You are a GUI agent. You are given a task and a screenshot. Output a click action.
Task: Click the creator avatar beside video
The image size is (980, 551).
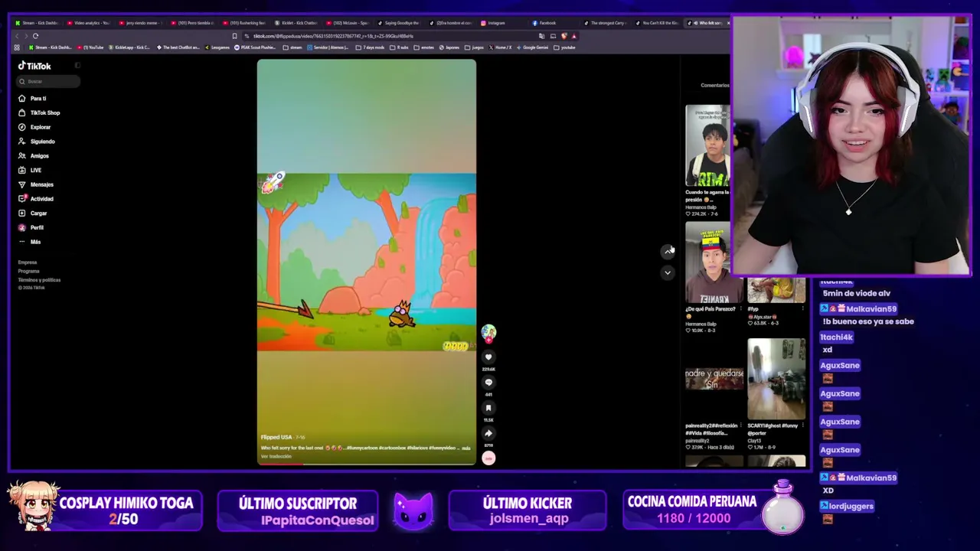[488, 331]
